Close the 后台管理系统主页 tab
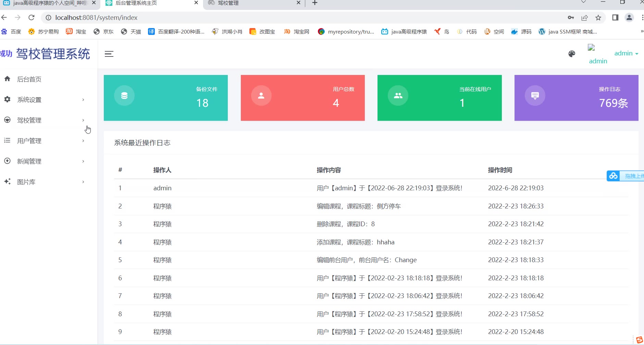The height and width of the screenshot is (345, 644). pos(196,3)
